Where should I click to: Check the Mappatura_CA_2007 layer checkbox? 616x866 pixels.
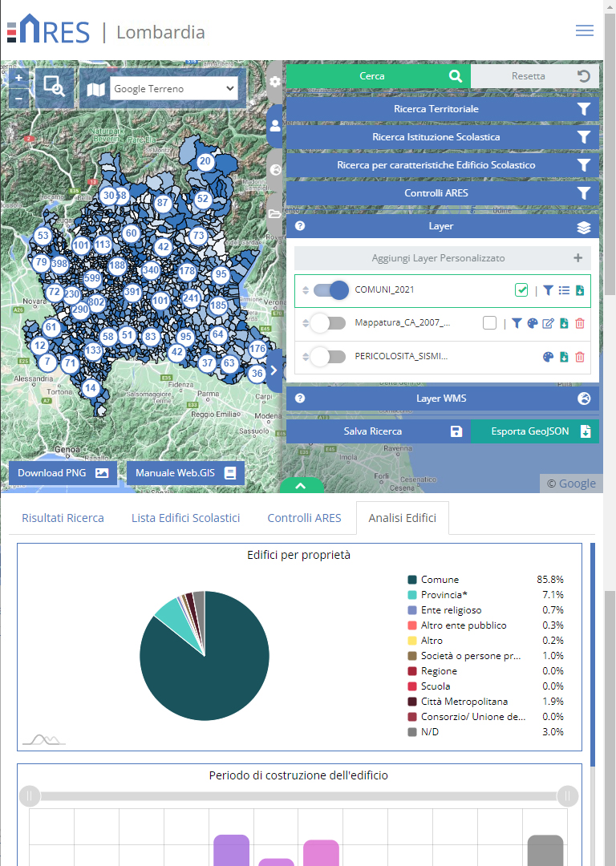(489, 323)
